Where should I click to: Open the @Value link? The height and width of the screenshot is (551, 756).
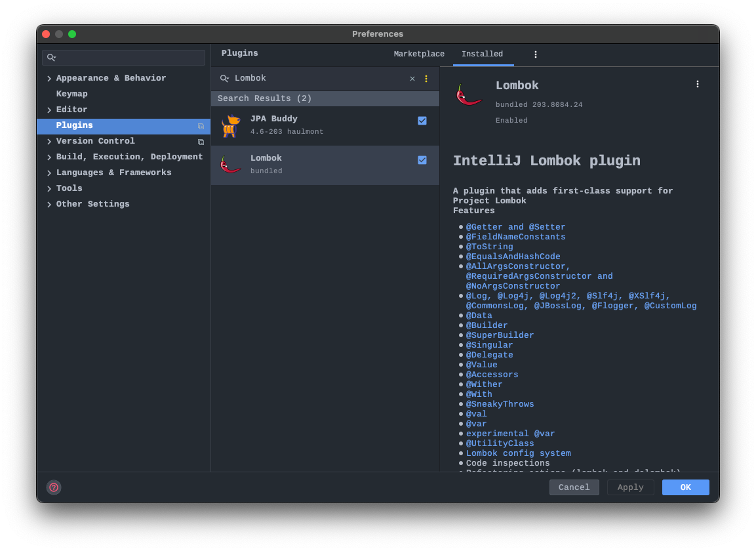(x=481, y=365)
